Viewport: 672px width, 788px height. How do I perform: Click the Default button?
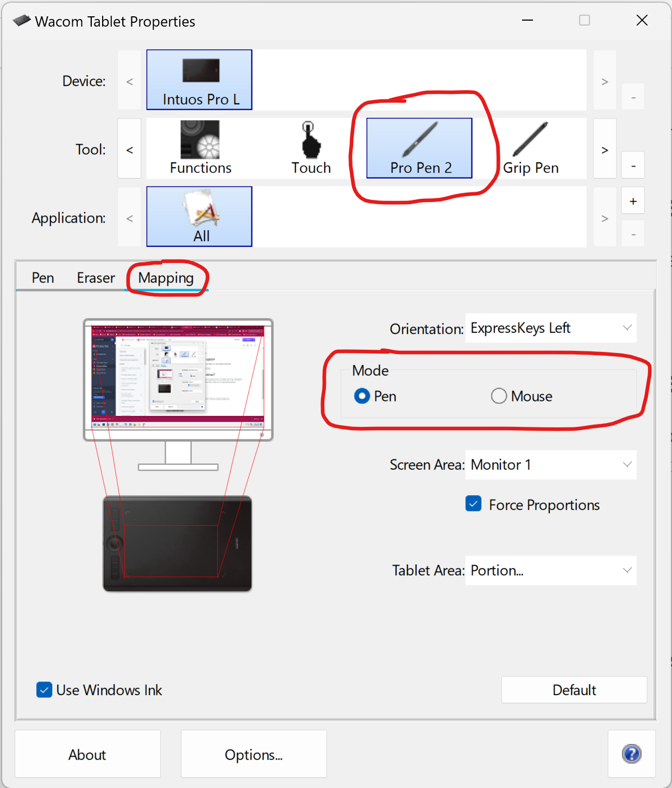[x=574, y=690]
